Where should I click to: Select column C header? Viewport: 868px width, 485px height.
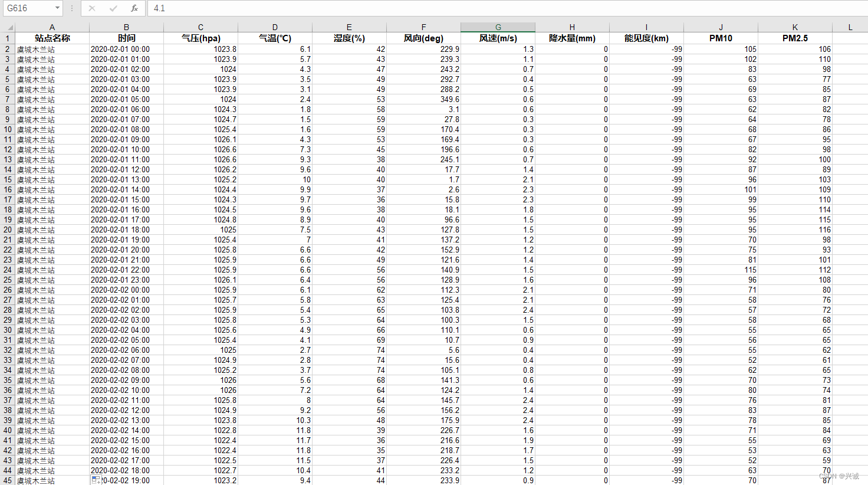click(x=200, y=27)
